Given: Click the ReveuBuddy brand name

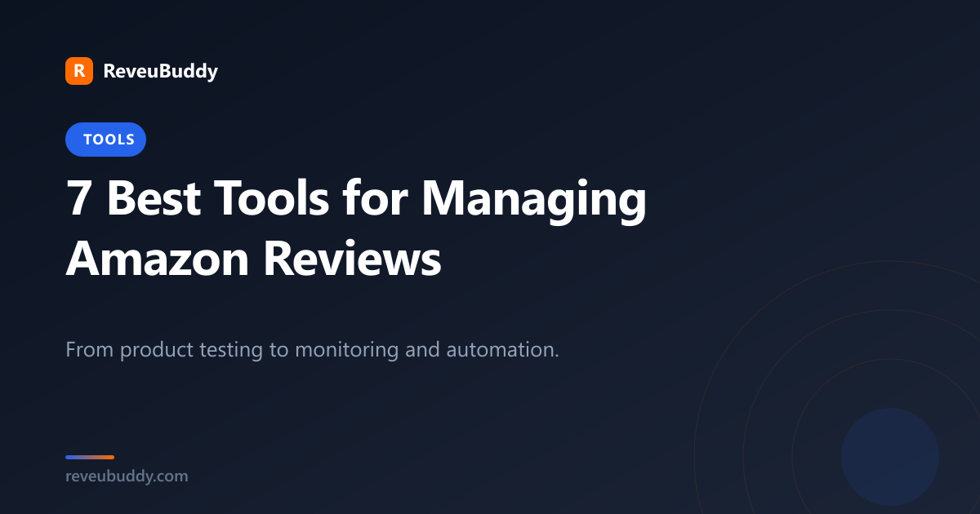Looking at the screenshot, I should tap(160, 71).
